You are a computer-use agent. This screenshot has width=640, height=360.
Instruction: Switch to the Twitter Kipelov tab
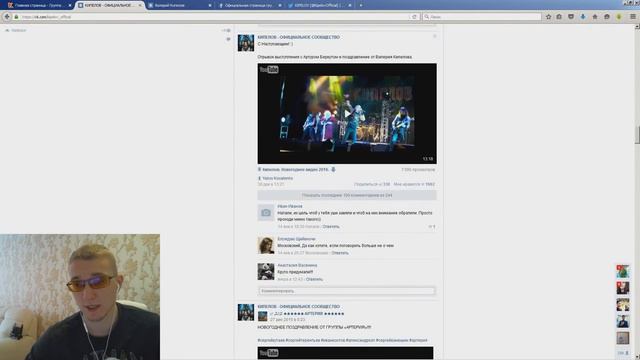click(320, 5)
